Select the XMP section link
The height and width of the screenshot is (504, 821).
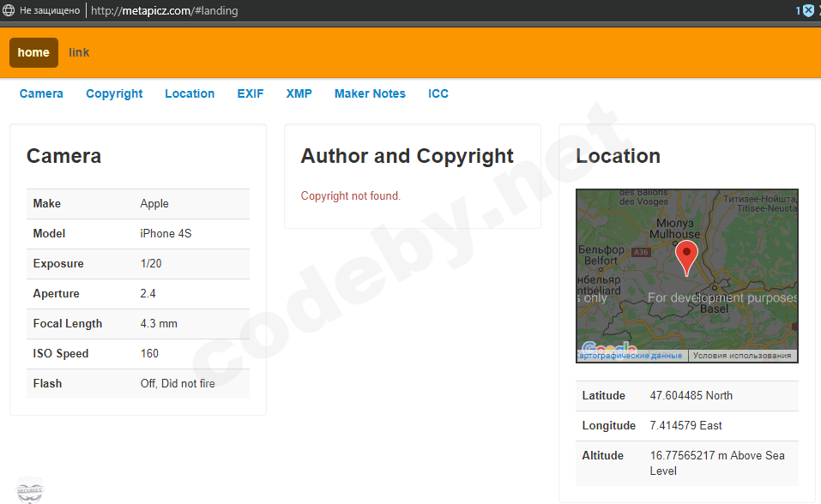[299, 93]
